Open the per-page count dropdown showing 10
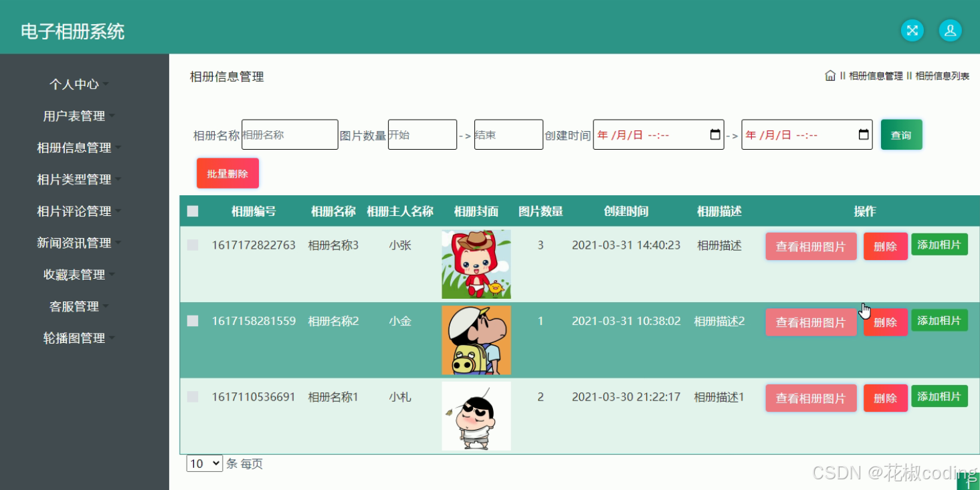This screenshot has width=980, height=490. click(x=204, y=463)
